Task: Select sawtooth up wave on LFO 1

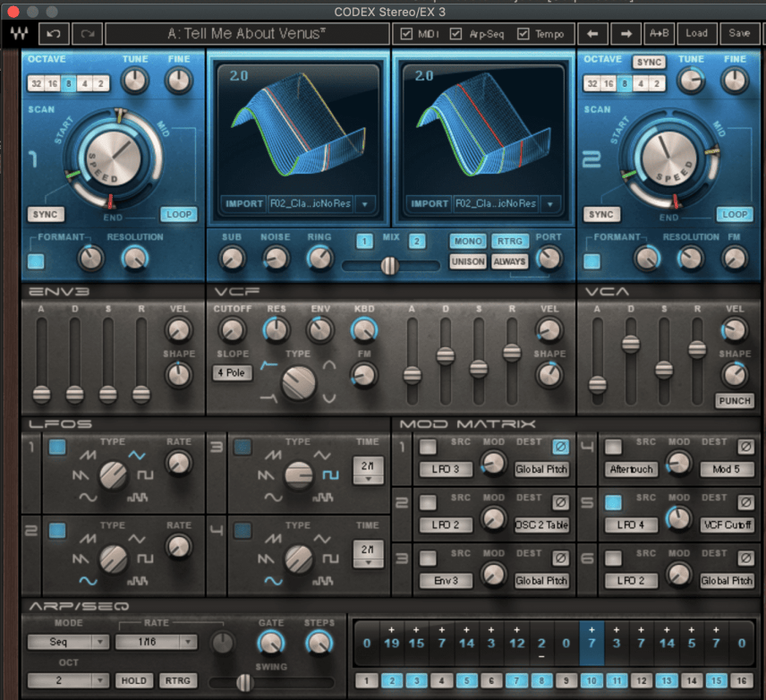Action: tap(88, 455)
